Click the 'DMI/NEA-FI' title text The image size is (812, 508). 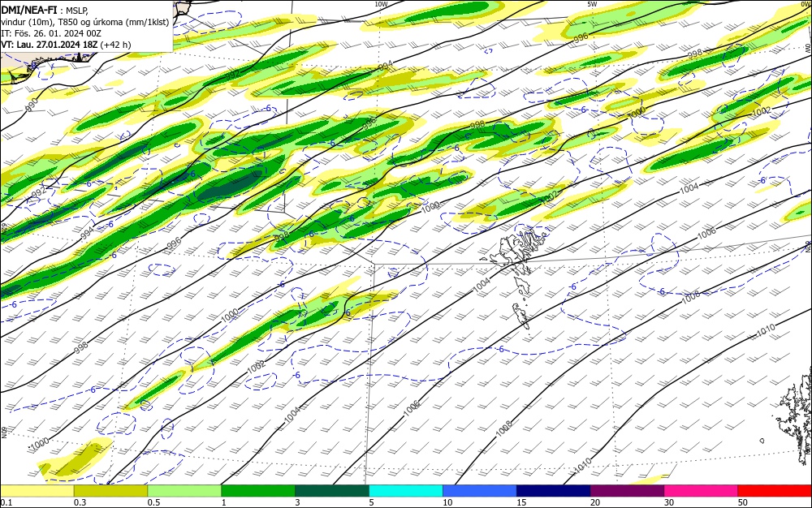(x=28, y=11)
